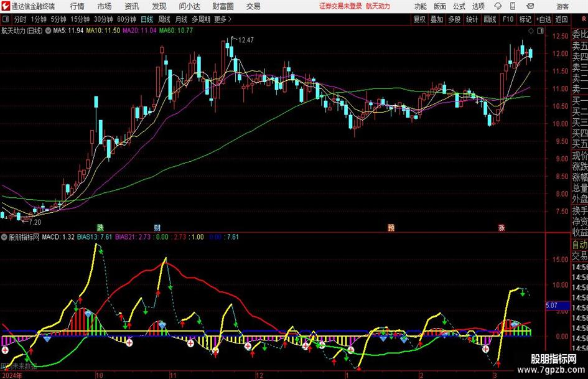This screenshot has width=588, height=379.
Task: Toggle the left panel layout icon
Action: [6, 19]
